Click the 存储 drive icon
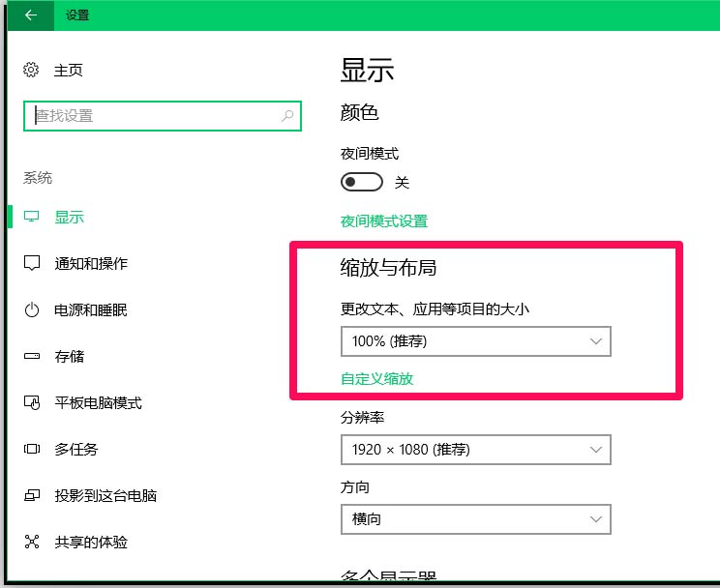 32,357
